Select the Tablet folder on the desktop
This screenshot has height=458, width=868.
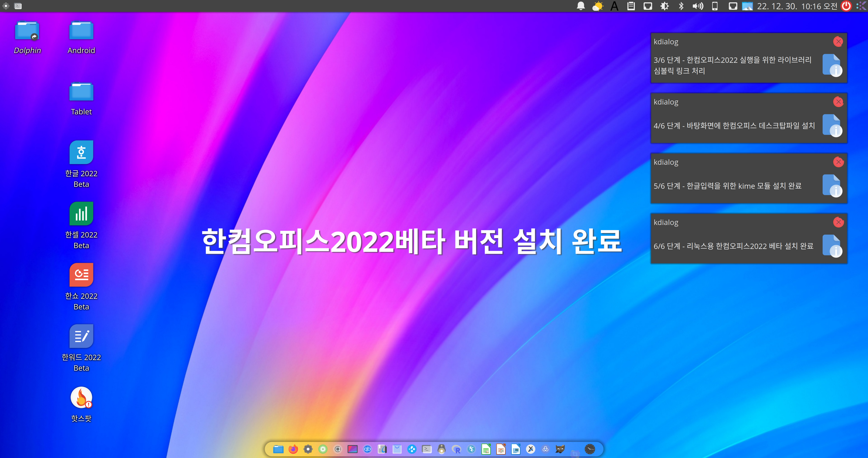pos(81,91)
